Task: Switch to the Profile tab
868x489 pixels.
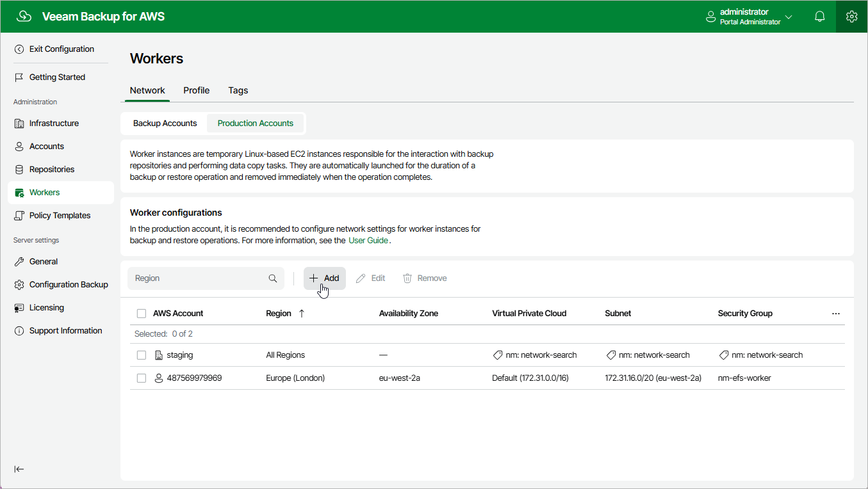Action: [197, 90]
